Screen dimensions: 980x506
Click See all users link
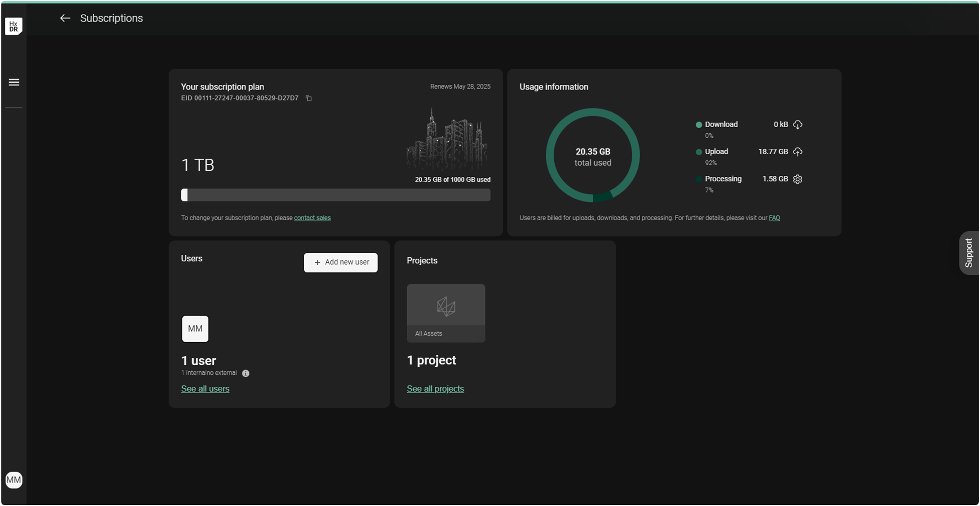tap(205, 389)
